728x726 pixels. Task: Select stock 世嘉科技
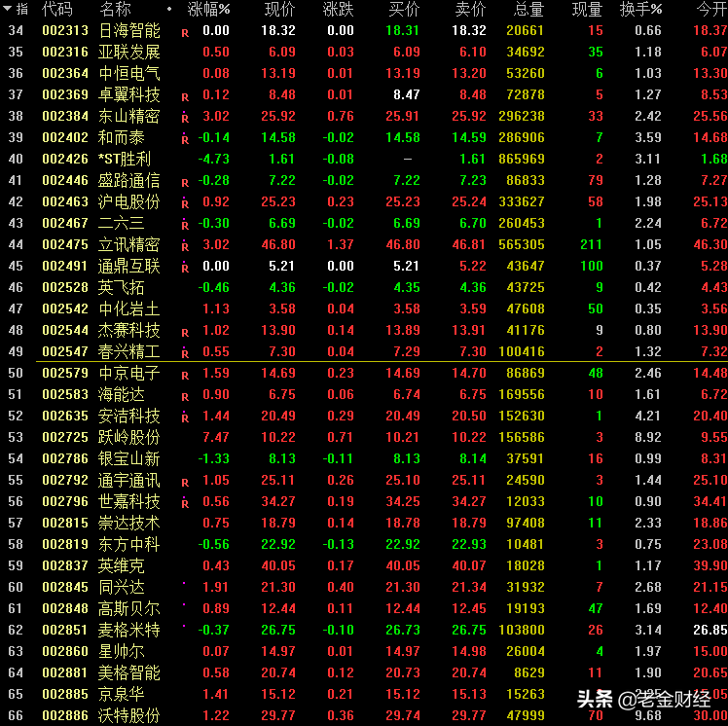pos(129,501)
